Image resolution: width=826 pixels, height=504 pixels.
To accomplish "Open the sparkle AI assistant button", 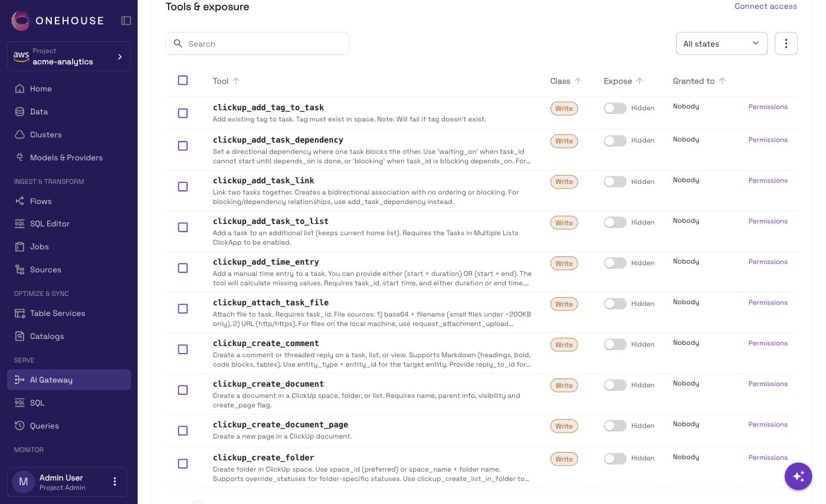I will pyautogui.click(x=798, y=476).
